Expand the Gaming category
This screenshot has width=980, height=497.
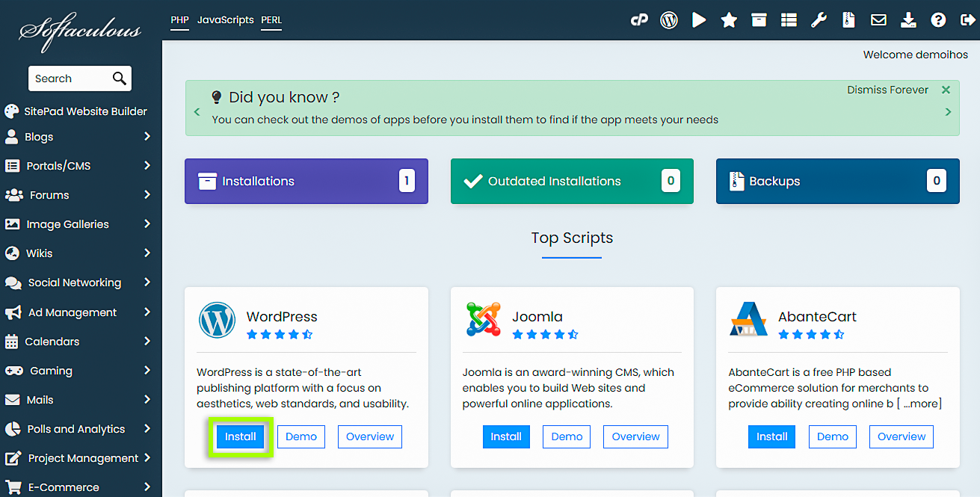(x=78, y=371)
